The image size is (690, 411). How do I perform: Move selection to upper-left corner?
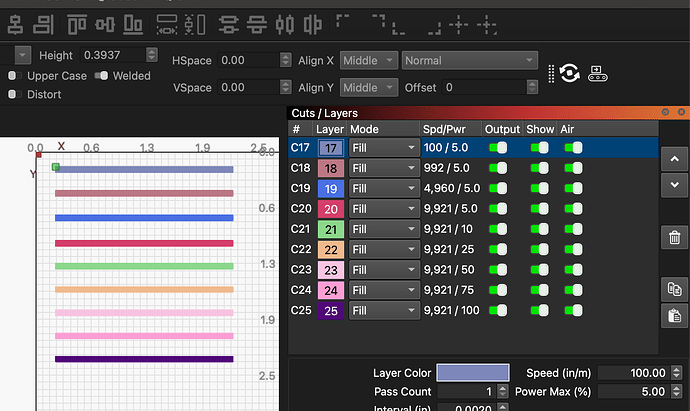pyautogui.click(x=343, y=21)
